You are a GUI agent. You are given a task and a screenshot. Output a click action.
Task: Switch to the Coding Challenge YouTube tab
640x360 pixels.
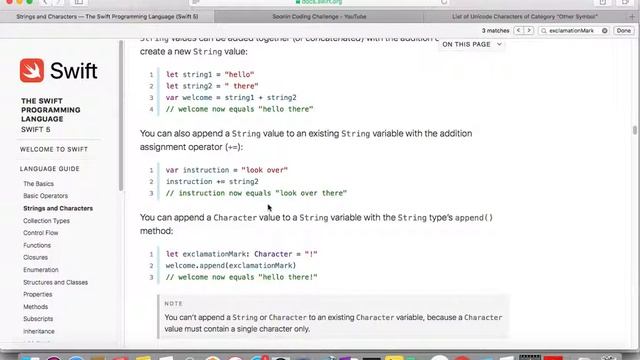[x=319, y=17]
